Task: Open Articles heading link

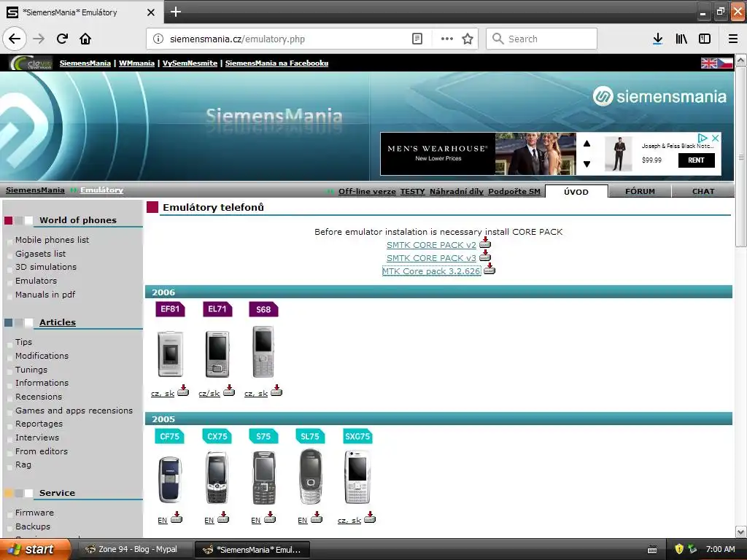Action: [58, 322]
